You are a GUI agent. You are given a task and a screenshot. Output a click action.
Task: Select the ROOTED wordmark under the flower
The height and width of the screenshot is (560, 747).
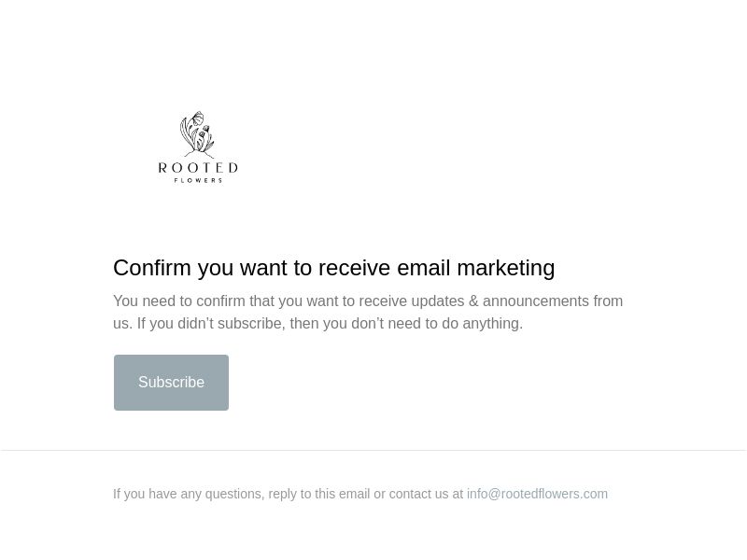(x=198, y=168)
